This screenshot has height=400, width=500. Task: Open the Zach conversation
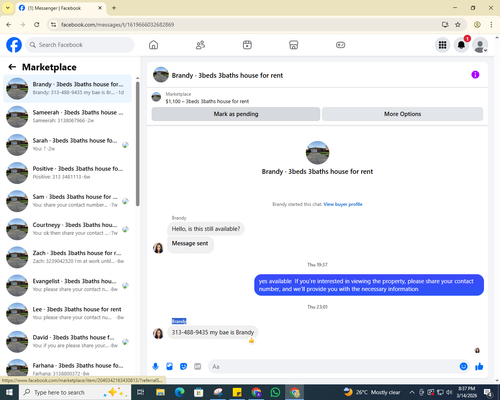point(67,257)
